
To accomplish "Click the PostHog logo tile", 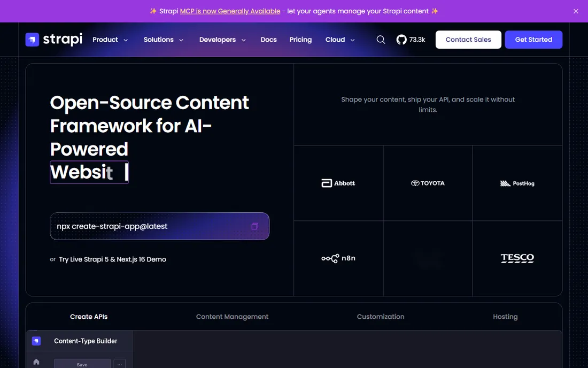I will coord(517,183).
